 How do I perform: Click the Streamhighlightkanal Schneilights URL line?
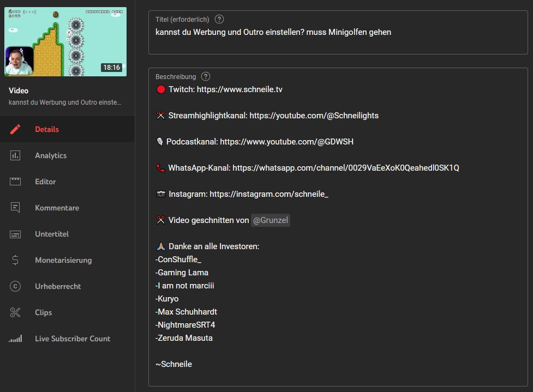pyautogui.click(x=267, y=116)
